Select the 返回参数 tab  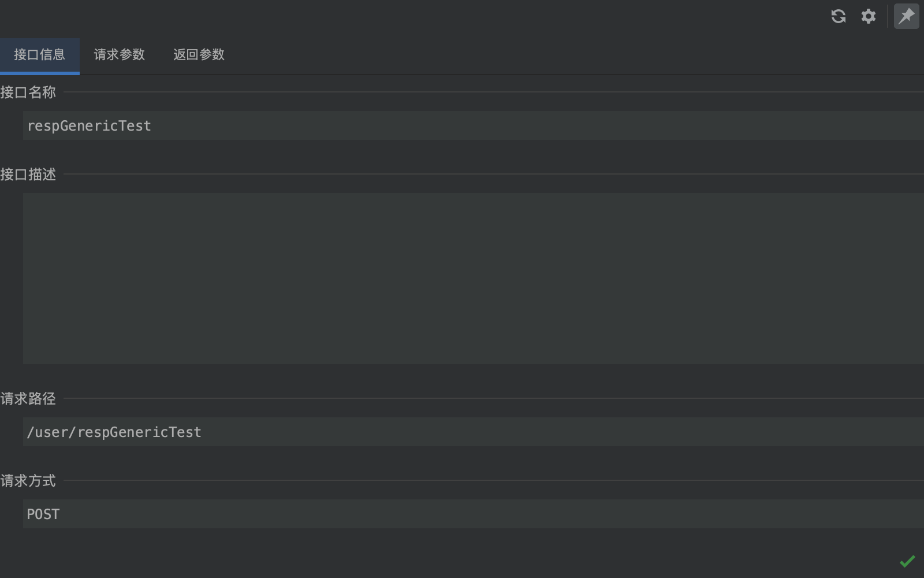click(x=199, y=55)
